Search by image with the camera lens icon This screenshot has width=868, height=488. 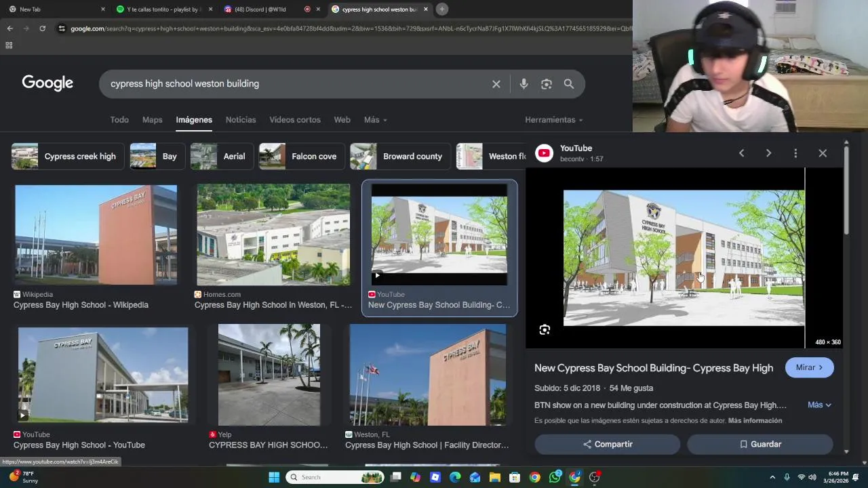click(x=547, y=84)
